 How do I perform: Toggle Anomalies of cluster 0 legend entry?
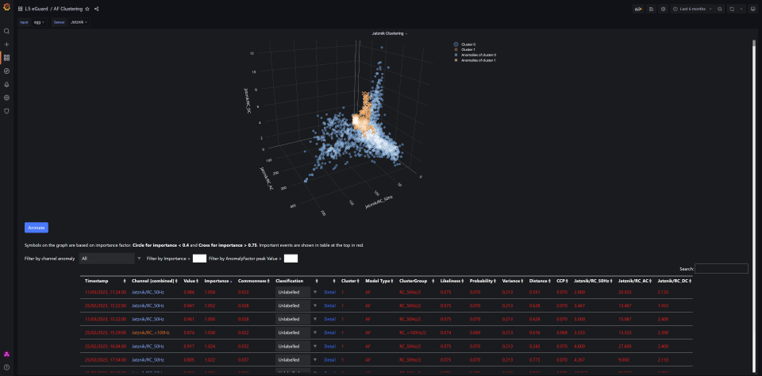pyautogui.click(x=475, y=55)
